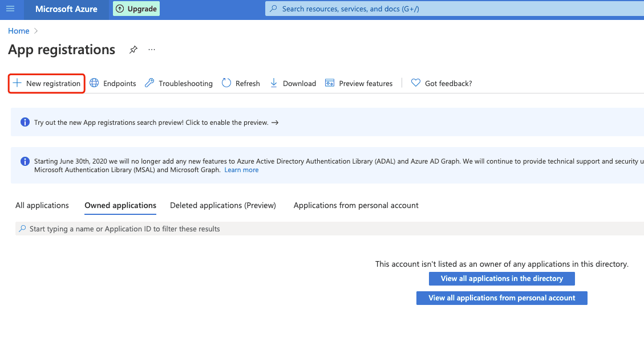
Task: Click the Endpoints globe icon
Action: (94, 83)
